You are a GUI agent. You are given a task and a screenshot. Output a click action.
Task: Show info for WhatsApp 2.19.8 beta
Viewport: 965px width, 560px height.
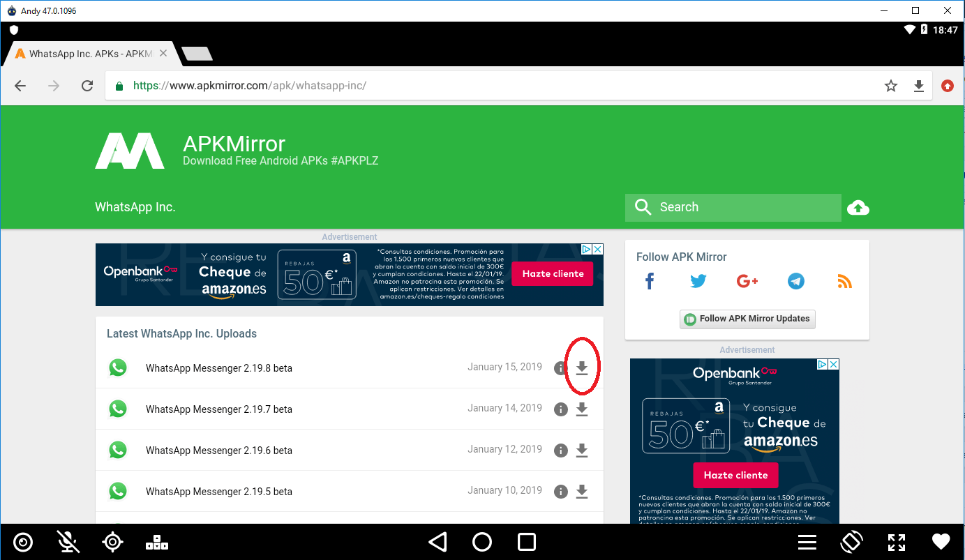pyautogui.click(x=560, y=368)
